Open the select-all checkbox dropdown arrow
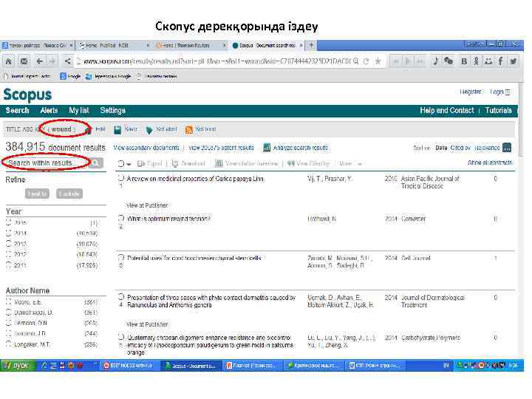The width and height of the screenshot is (532, 399). tap(129, 164)
